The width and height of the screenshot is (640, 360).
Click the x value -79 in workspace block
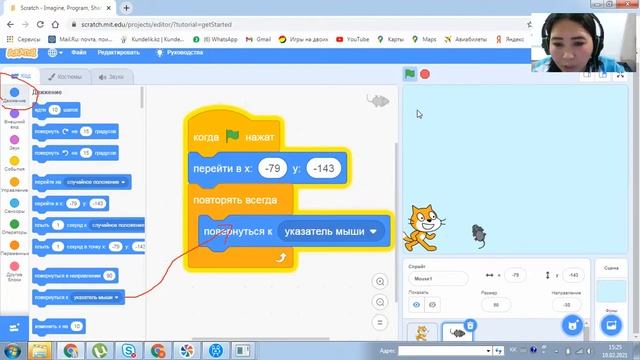272,168
